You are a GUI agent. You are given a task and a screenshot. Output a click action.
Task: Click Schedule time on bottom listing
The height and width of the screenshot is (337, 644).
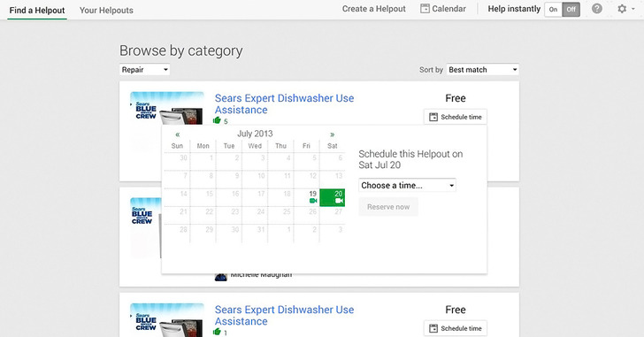(x=456, y=328)
